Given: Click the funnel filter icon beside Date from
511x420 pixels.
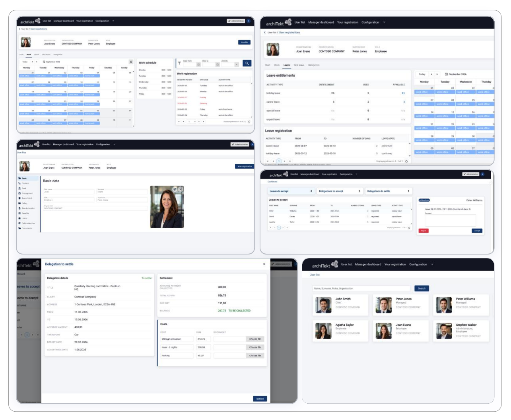Looking at the screenshot, I should 179,63.
